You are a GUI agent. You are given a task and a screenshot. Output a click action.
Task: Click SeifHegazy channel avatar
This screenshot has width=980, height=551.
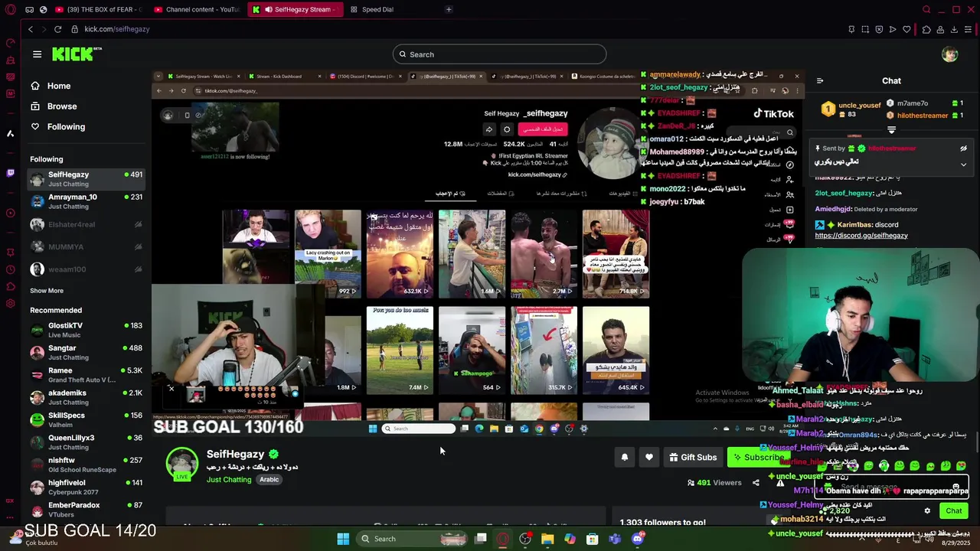pos(182,463)
